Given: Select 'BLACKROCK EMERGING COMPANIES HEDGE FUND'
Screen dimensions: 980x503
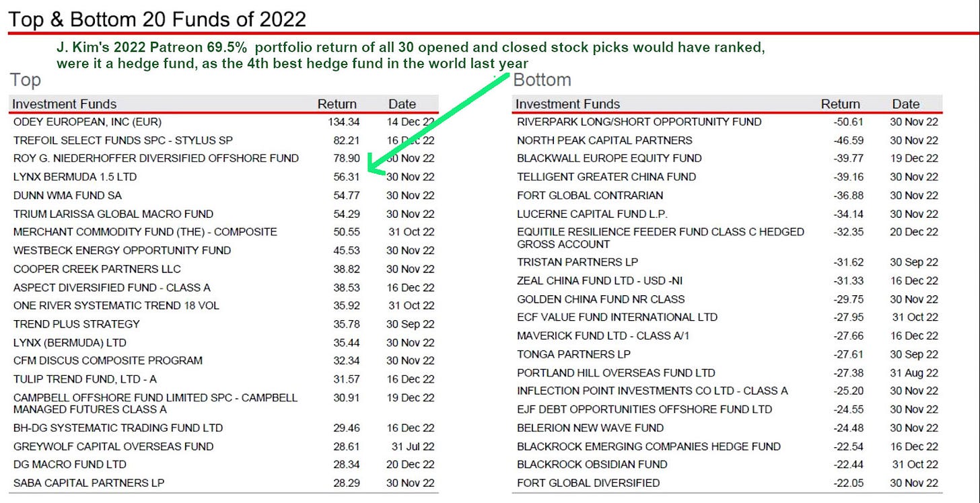Looking at the screenshot, I should (x=649, y=446).
